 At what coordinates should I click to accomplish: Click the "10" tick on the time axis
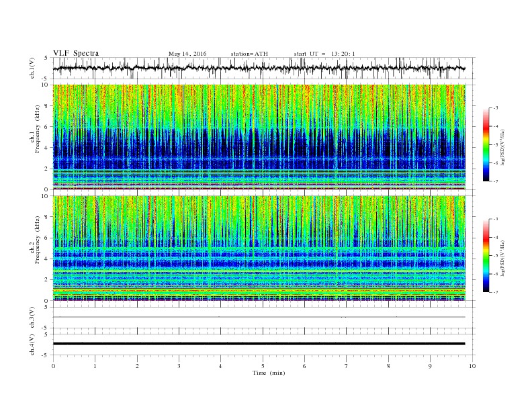point(472,366)
